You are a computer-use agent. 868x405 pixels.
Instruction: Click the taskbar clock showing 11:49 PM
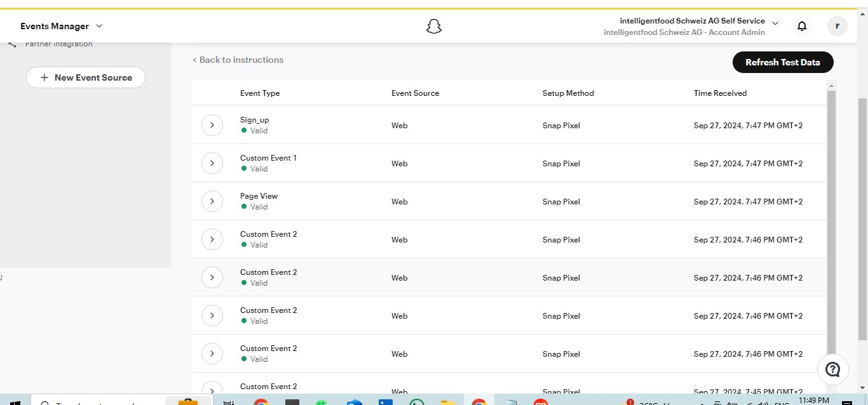pos(814,400)
